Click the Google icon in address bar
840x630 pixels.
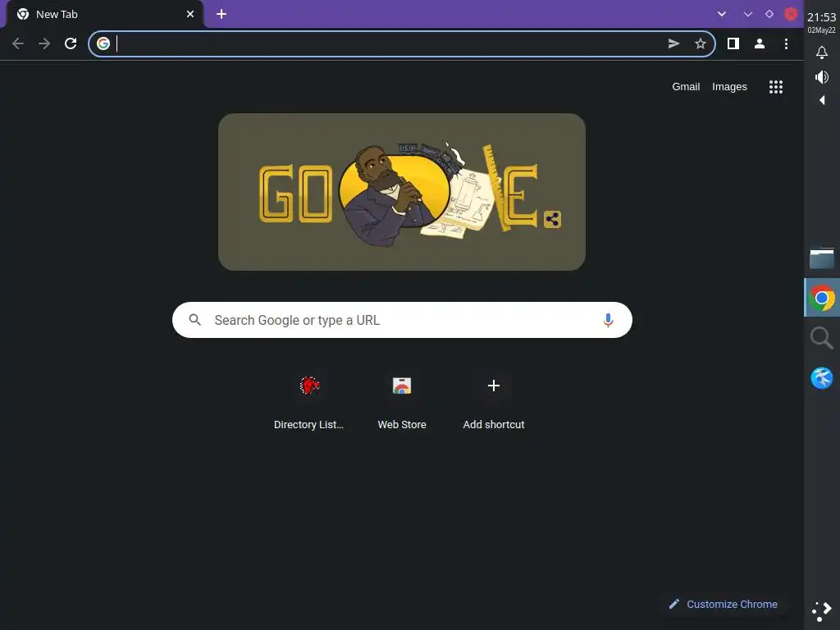pyautogui.click(x=103, y=43)
